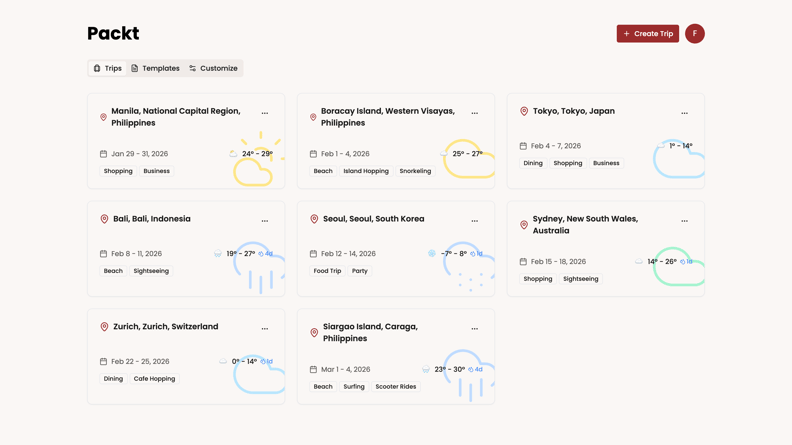Screen dimensions: 792x445
Task: Click the Scooter Rides tag on Siargao card
Action: point(395,387)
